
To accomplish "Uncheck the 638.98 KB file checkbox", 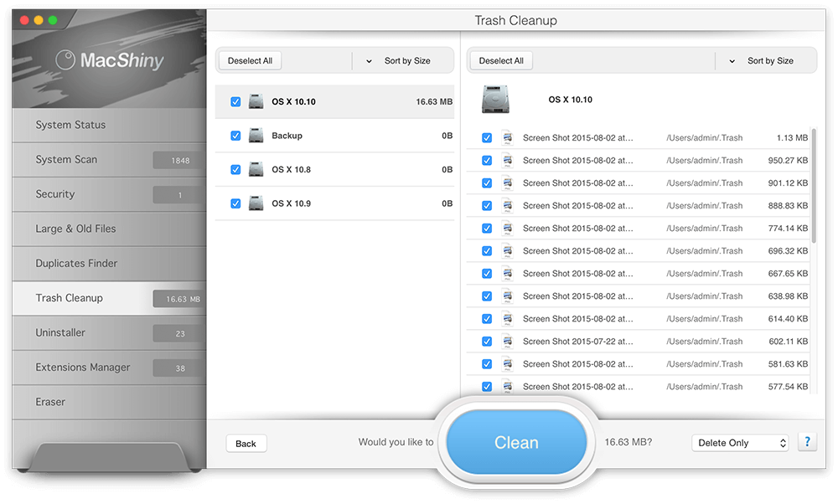I will click(x=487, y=296).
